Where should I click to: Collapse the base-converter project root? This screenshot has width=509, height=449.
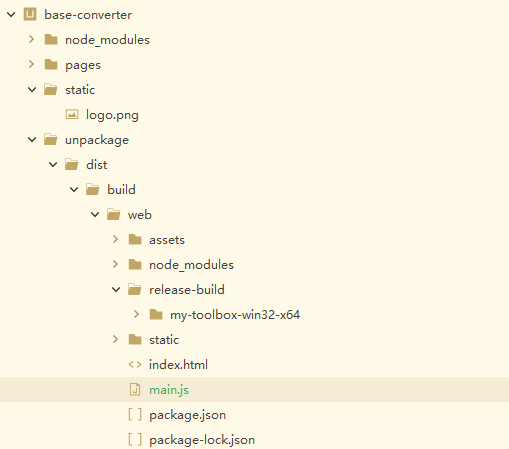(x=11, y=14)
